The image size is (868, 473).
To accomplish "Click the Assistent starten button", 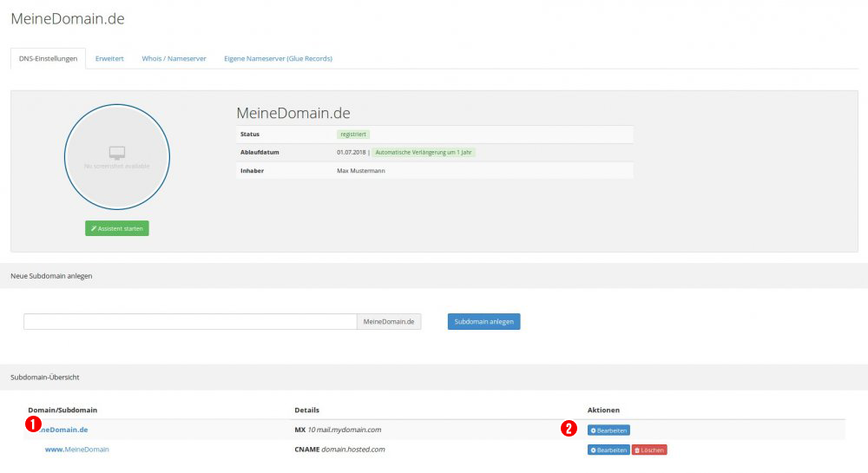I will 117,228.
